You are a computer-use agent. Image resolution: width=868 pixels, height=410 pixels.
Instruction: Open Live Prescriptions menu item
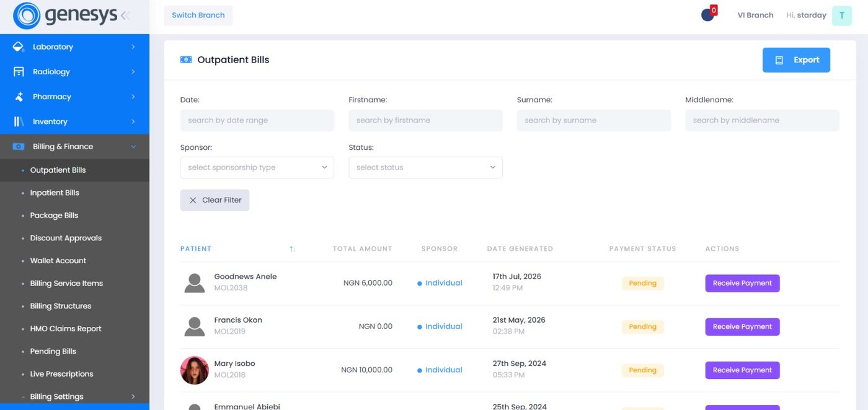tap(74, 374)
